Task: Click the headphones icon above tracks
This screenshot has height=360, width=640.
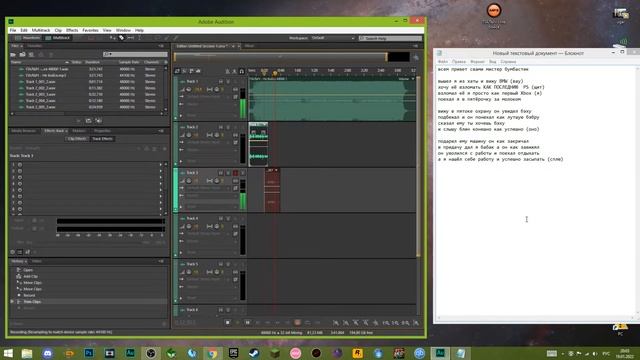Action: point(242,71)
